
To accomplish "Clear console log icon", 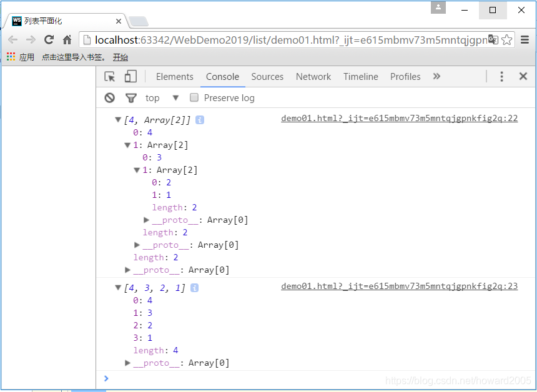I will (x=110, y=98).
